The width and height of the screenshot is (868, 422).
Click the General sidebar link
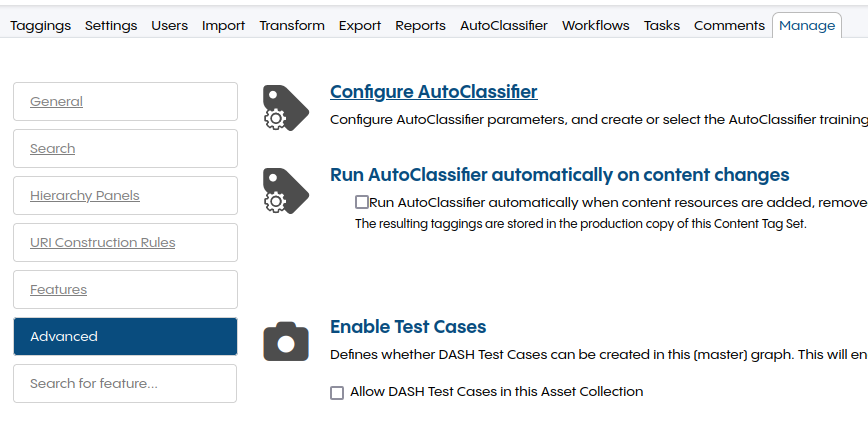click(56, 102)
